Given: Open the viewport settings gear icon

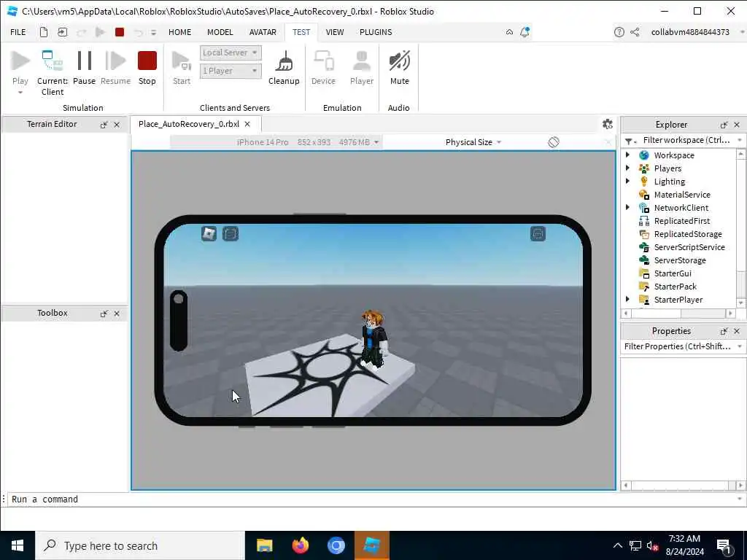Looking at the screenshot, I should tap(608, 124).
